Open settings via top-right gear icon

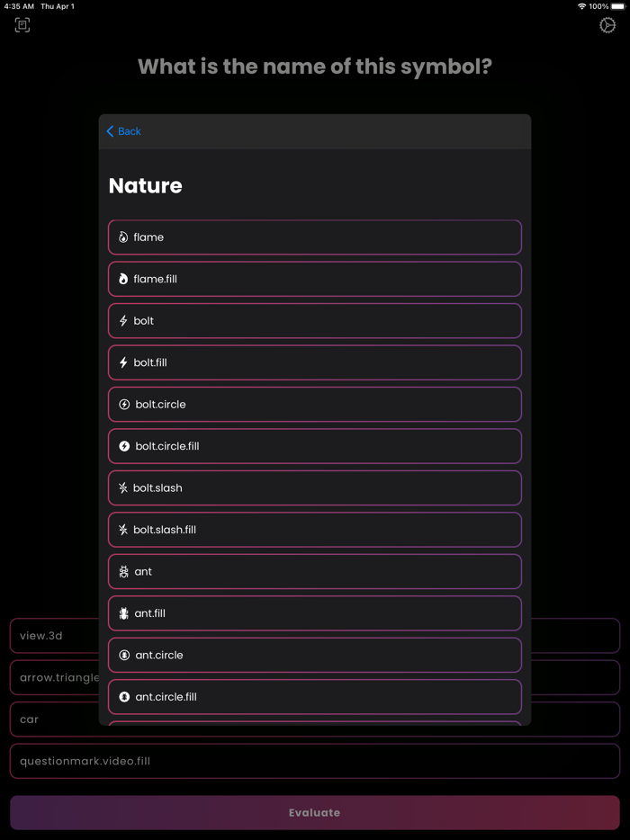[607, 25]
